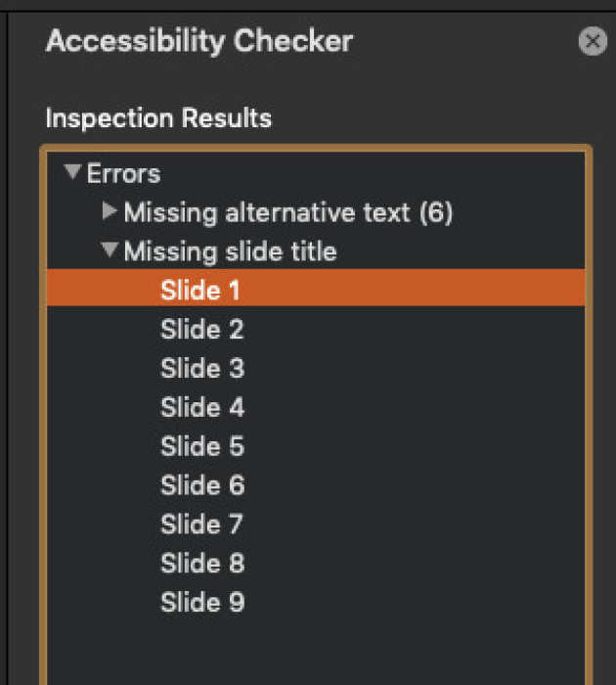Select the highlighted Slide 1 entry
This screenshot has width=616, height=685.
tap(200, 290)
